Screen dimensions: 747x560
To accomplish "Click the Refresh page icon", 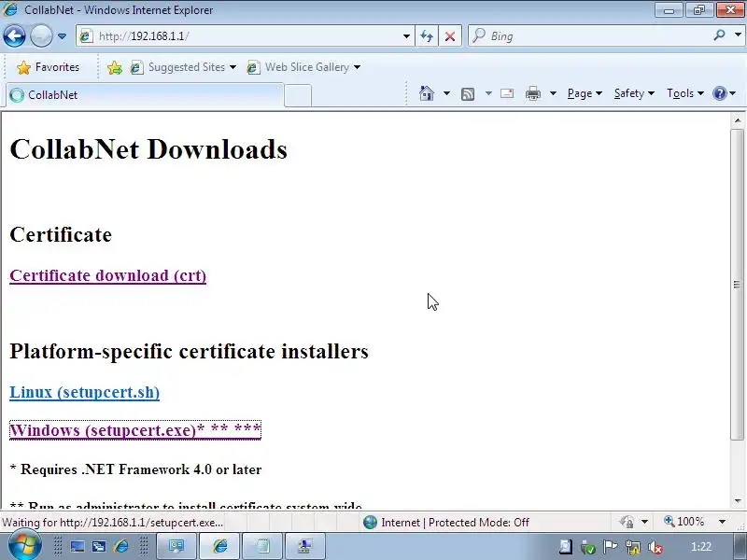I will click(x=427, y=36).
